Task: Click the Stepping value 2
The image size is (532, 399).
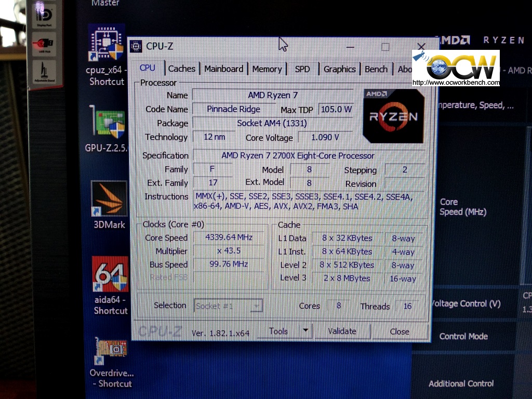Action: point(405,170)
